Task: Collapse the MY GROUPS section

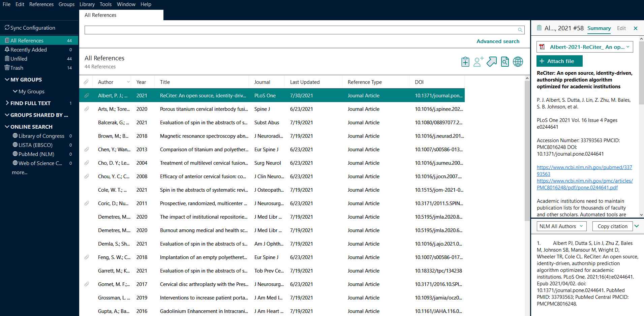Action: pyautogui.click(x=7, y=80)
